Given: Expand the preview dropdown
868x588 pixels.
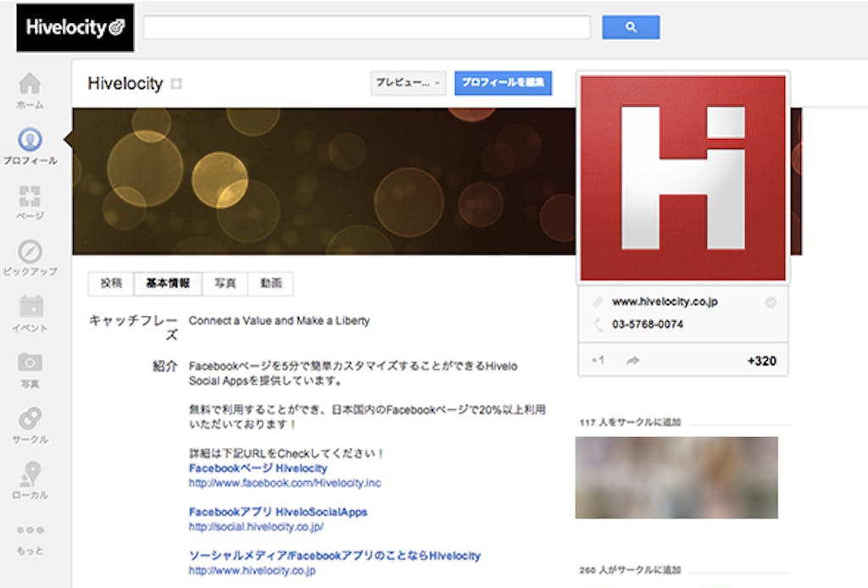Looking at the screenshot, I should (408, 83).
